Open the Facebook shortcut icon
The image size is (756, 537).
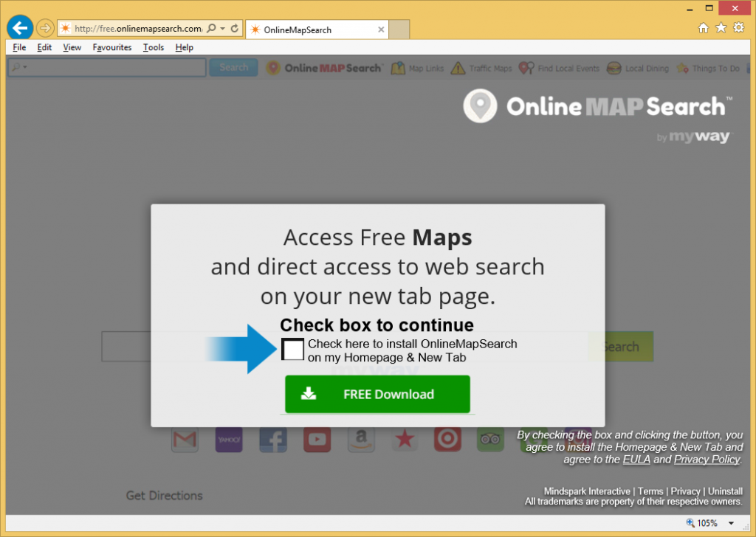pyautogui.click(x=273, y=440)
